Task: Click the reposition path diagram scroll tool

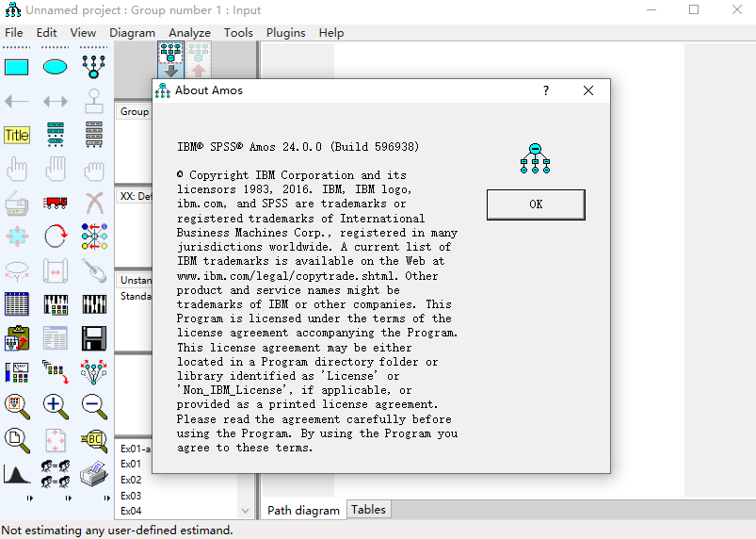Action: (55, 270)
